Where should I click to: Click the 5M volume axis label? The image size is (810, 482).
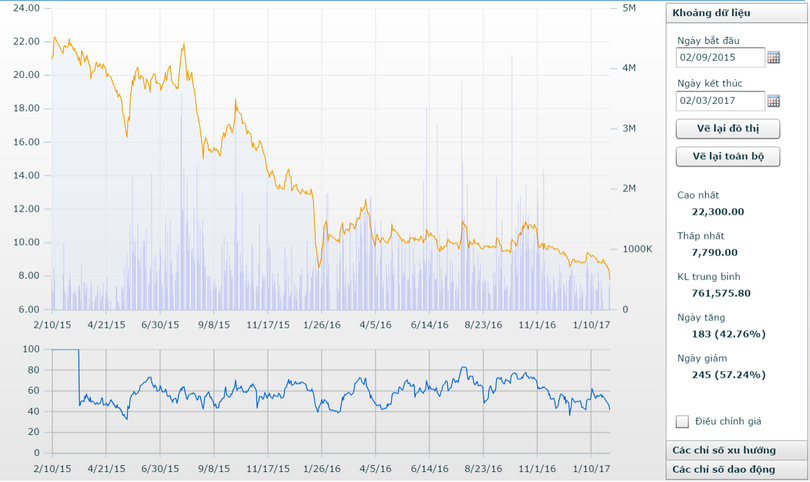coord(629,8)
